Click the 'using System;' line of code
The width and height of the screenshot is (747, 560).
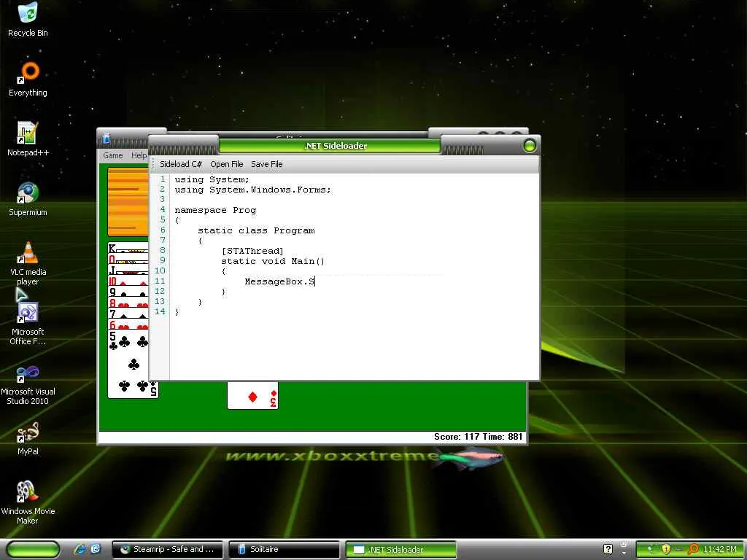coord(212,180)
